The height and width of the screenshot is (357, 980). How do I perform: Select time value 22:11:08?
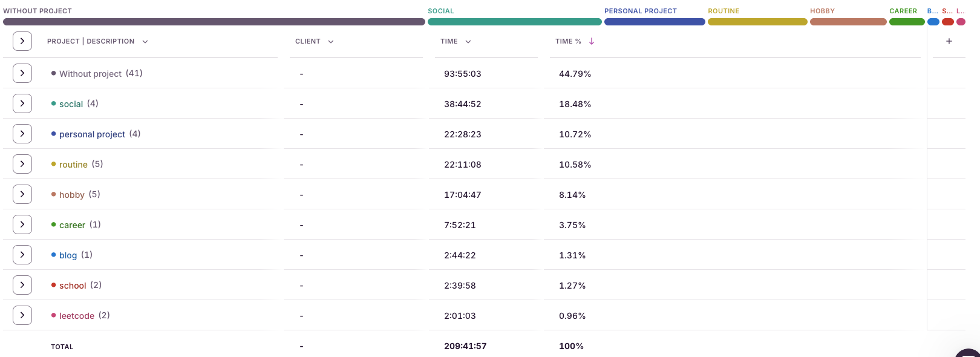coord(463,165)
